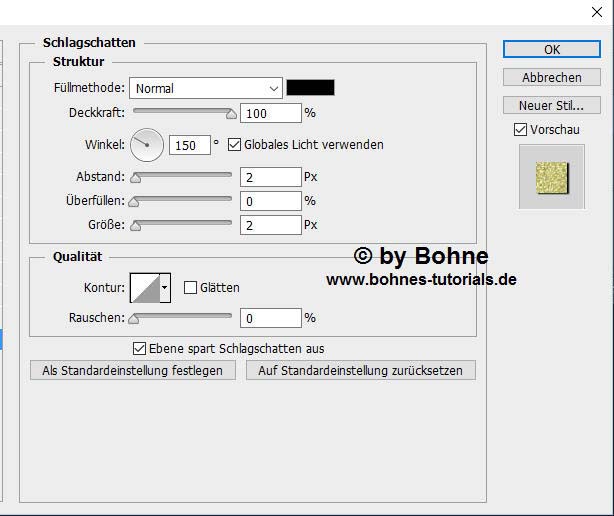Click the Kontur curve thumbnail
This screenshot has width=614, height=516.
[x=145, y=288]
